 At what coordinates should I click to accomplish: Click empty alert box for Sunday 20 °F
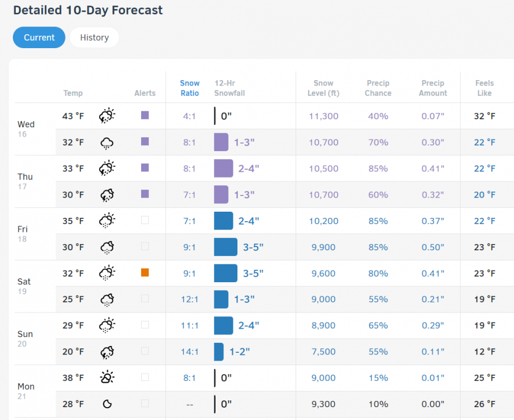[x=145, y=351]
